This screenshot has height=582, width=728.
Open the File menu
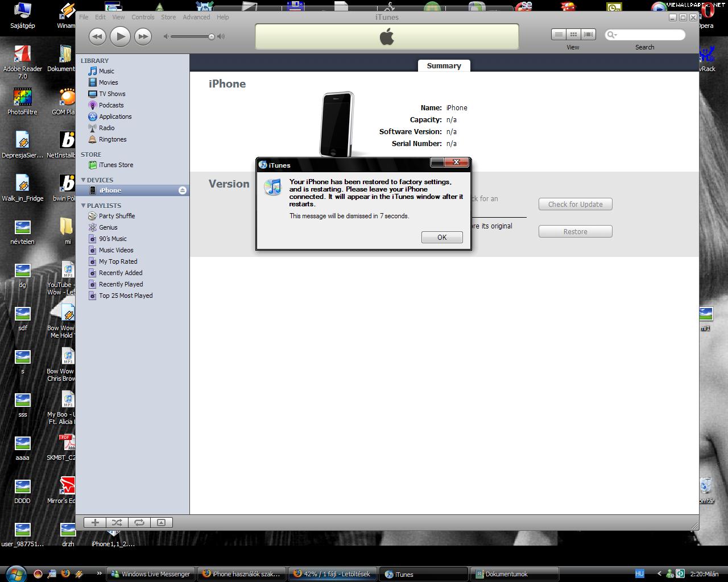tap(84, 17)
